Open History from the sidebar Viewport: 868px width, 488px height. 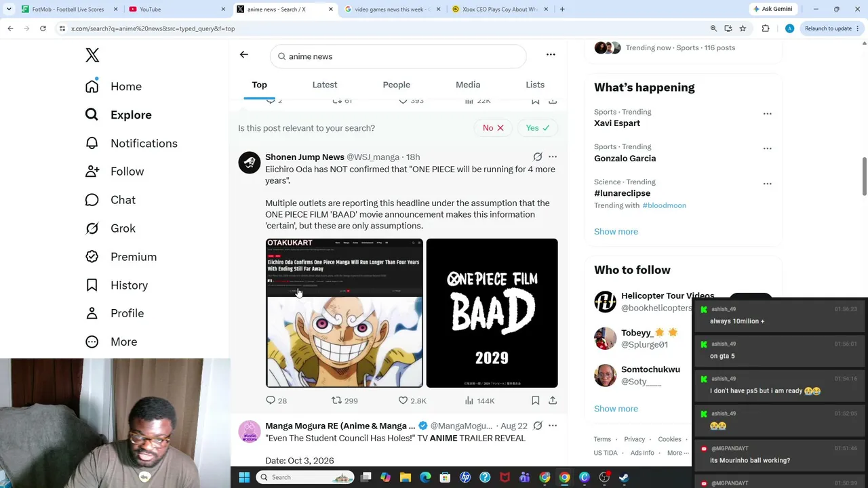116,285
